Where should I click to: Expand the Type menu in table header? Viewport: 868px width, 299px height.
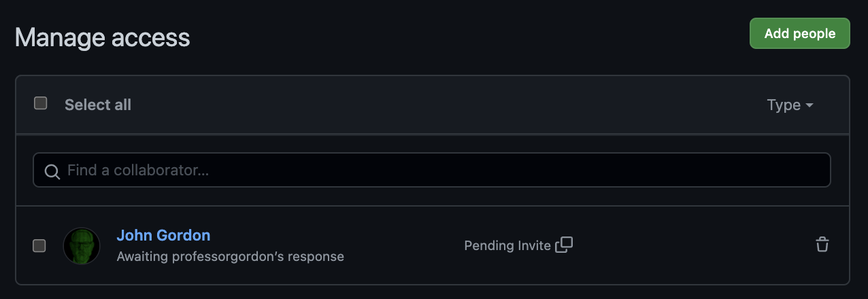point(790,105)
